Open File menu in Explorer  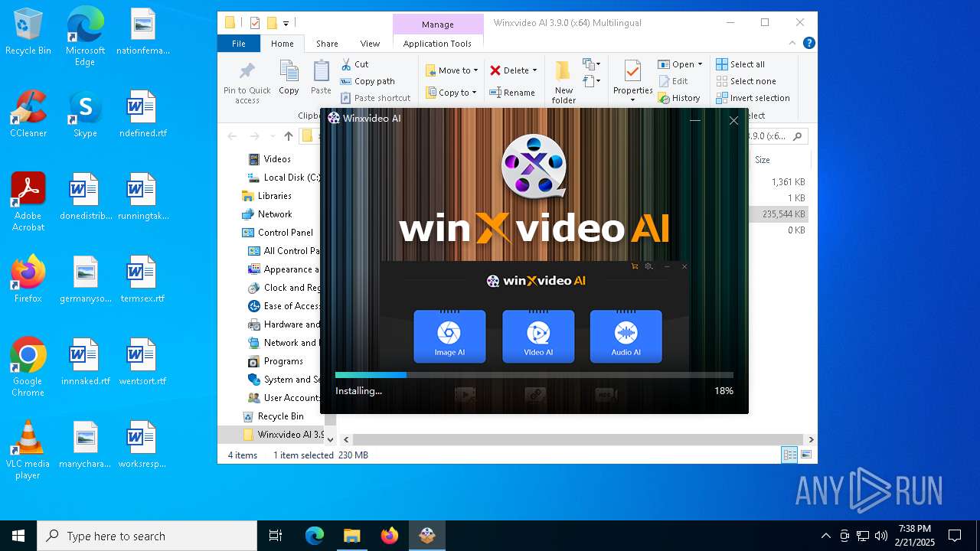click(x=239, y=44)
